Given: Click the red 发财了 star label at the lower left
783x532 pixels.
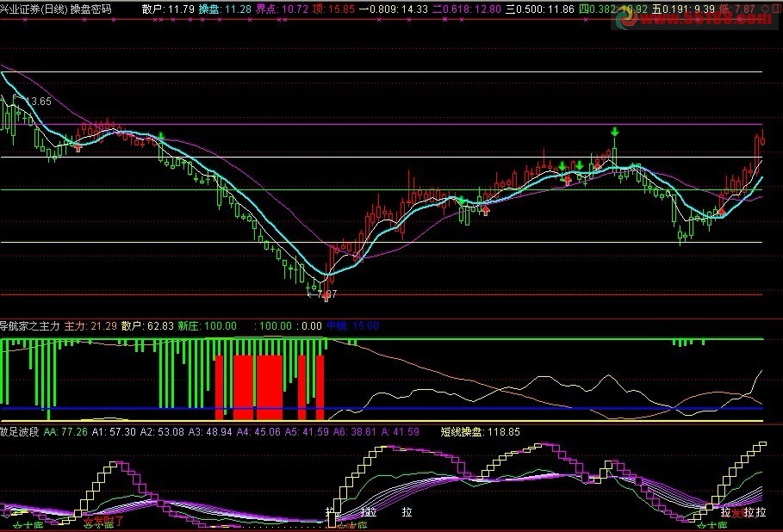Looking at the screenshot, I should (103, 523).
